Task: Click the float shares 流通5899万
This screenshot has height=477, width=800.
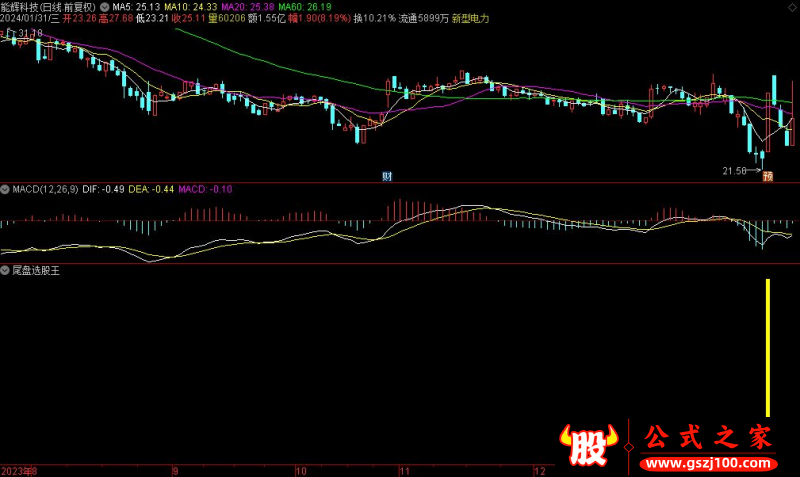Action: tap(423, 18)
